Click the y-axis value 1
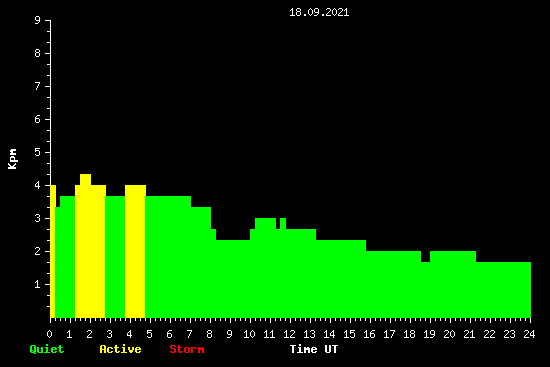 tap(38, 284)
